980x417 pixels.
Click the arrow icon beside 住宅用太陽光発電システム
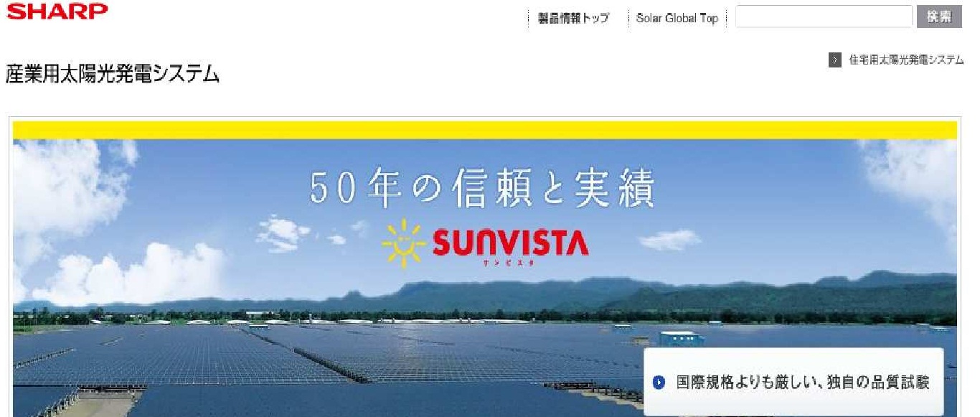tap(835, 60)
